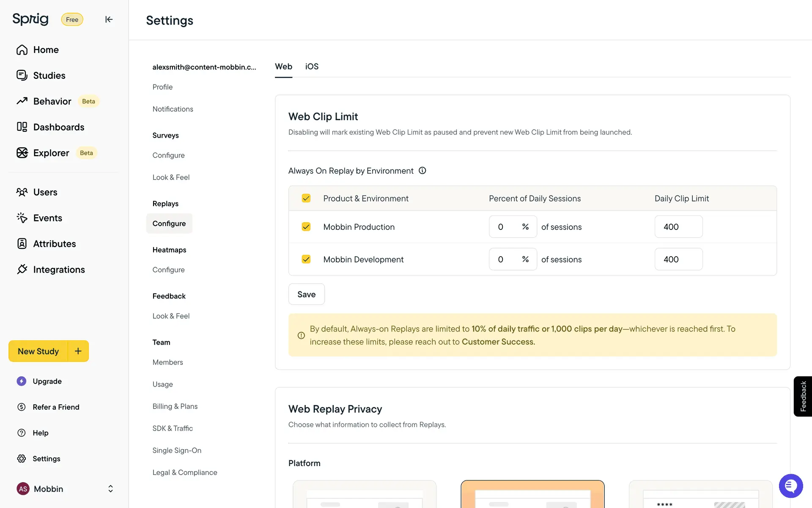812x508 pixels.
Task: Open the vertical Feedback side tab
Action: 803,396
